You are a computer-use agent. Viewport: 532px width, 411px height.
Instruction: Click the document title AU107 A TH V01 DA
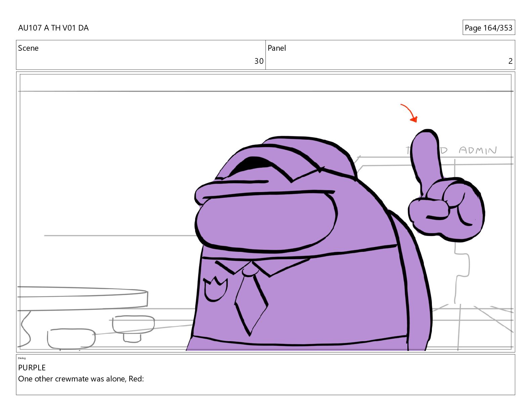pos(53,28)
